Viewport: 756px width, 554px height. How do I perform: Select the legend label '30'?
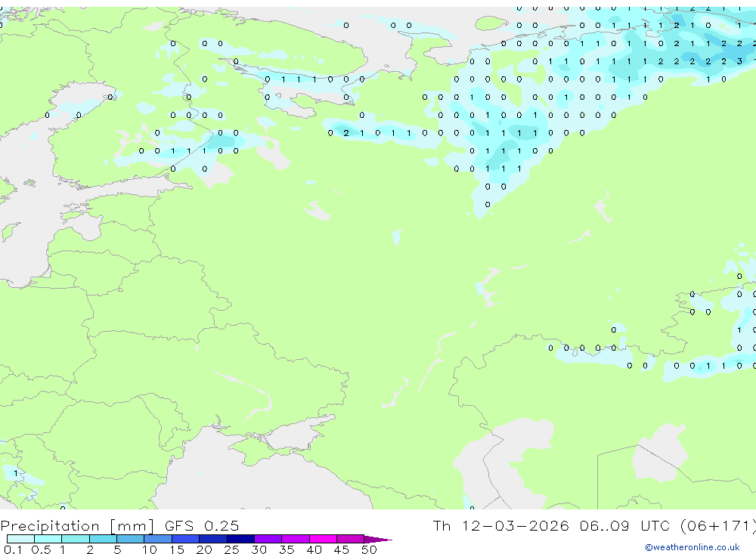point(259,549)
